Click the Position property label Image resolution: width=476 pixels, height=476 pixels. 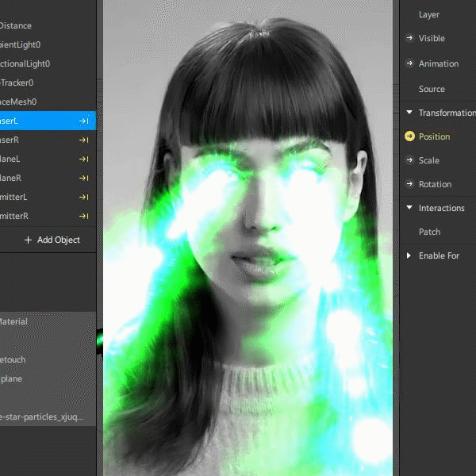click(x=435, y=136)
